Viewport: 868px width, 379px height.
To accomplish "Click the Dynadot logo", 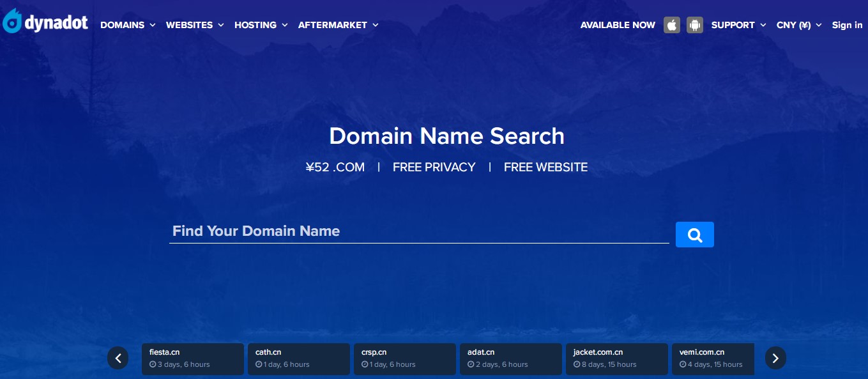I will click(x=45, y=22).
